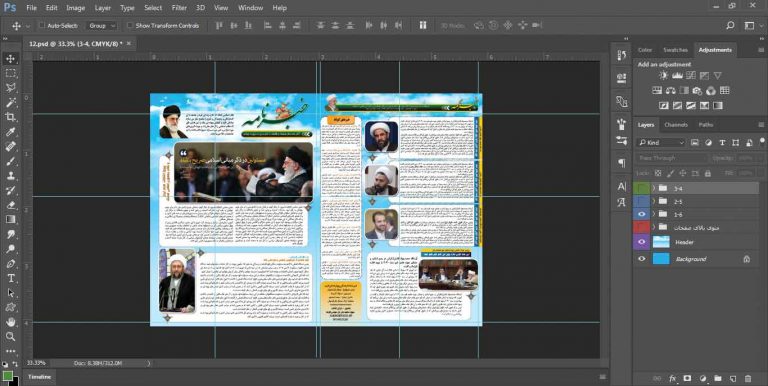Open the Timeline panel tab
This screenshot has height=386, width=768.
tap(39, 377)
